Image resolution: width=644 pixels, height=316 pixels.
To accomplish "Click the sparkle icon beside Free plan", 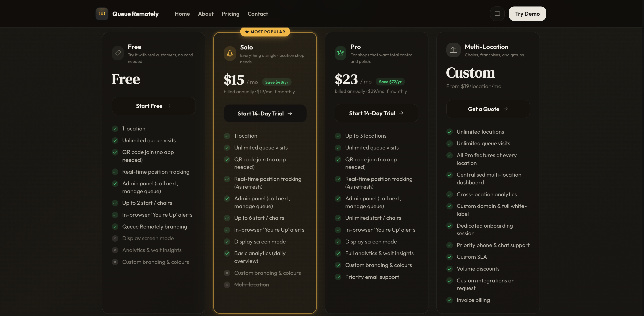I will [118, 53].
